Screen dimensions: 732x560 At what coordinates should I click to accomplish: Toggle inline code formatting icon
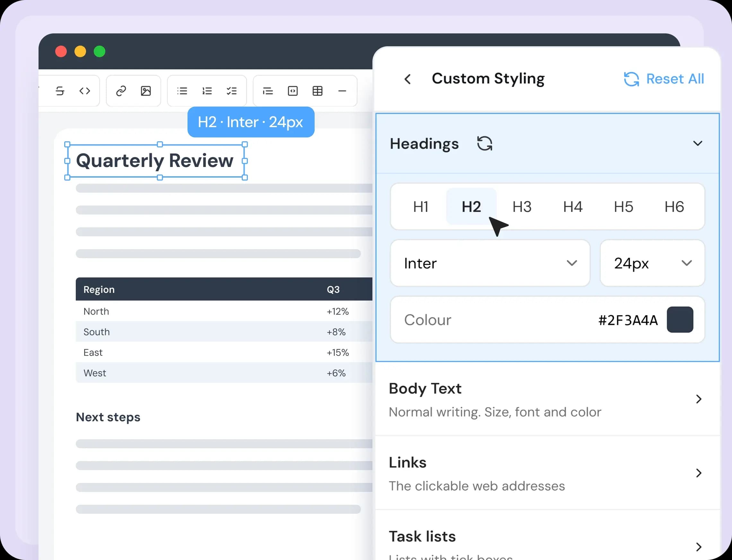85,91
